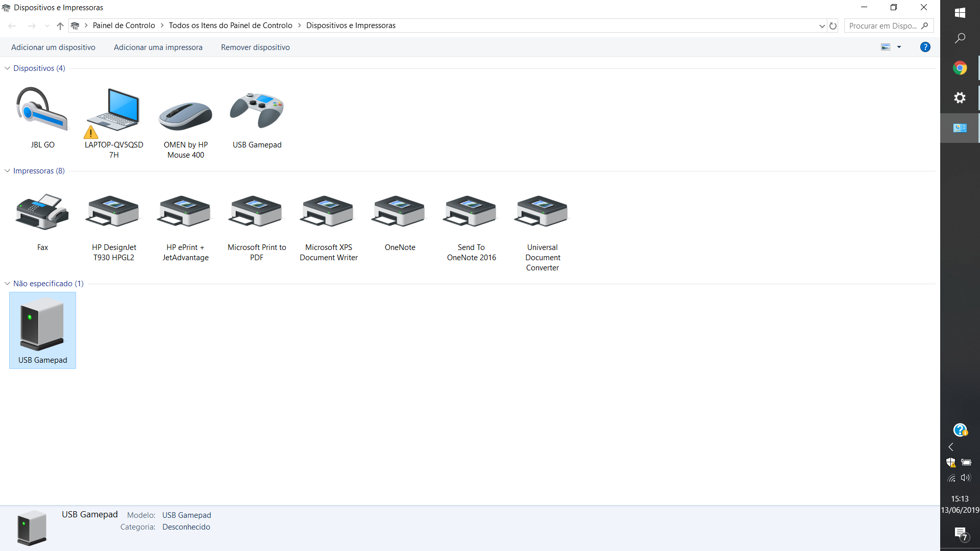
Task: Click the Windows Security shield tray icon
Action: point(951,462)
